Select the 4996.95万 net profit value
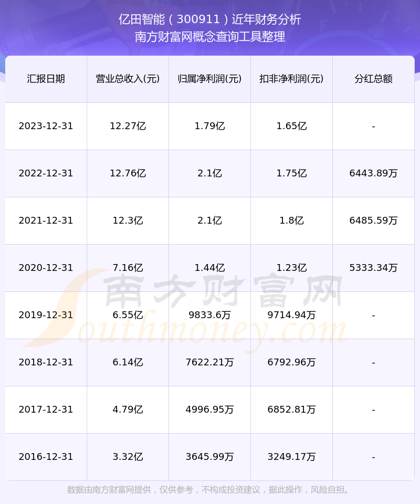This screenshot has height=504, width=420. pos(210,409)
